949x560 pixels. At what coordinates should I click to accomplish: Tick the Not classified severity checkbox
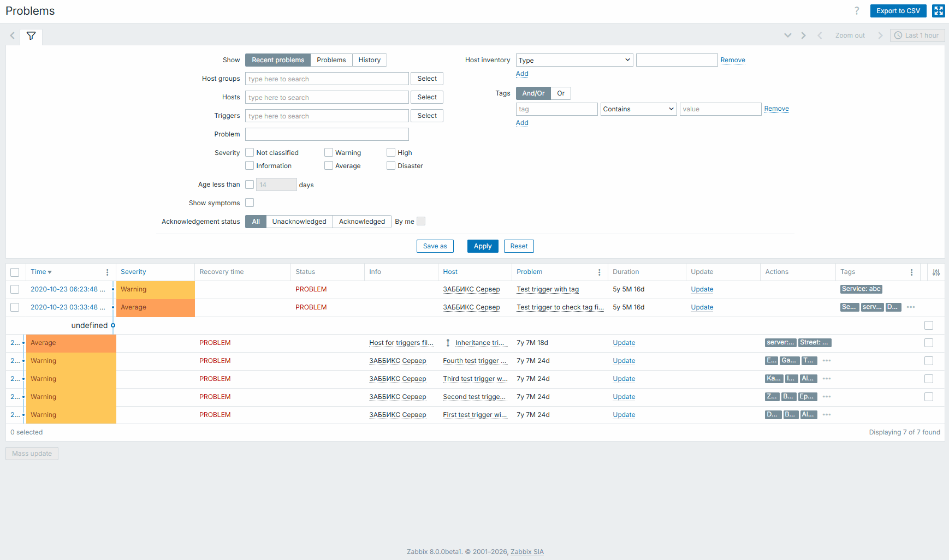click(x=250, y=153)
